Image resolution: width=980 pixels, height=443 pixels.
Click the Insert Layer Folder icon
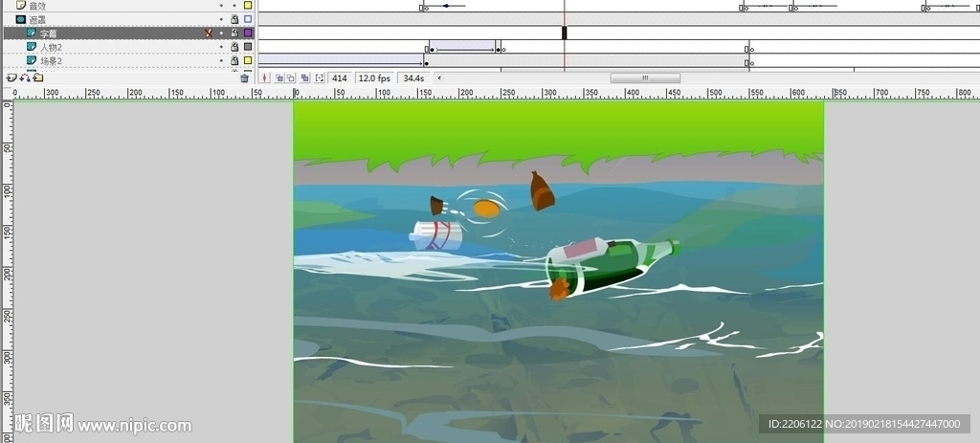click(x=38, y=78)
